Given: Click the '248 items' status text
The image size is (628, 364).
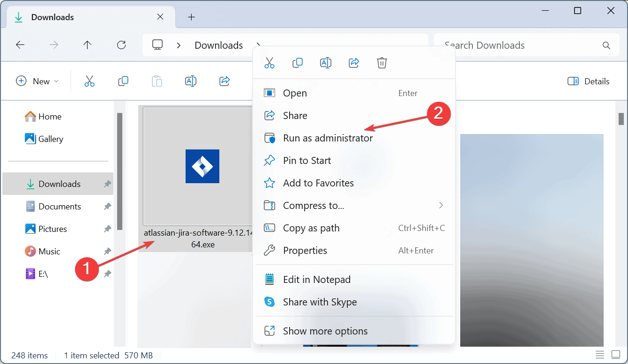Looking at the screenshot, I should 30,355.
